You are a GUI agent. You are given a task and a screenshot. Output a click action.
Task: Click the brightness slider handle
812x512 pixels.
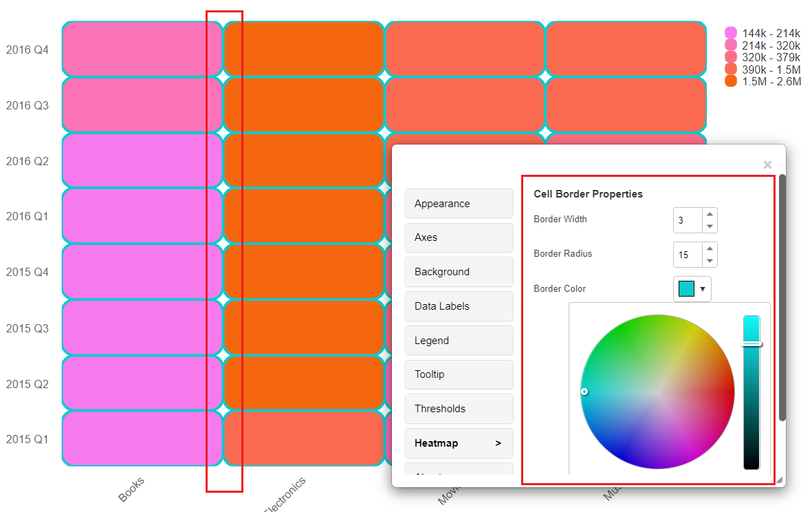click(751, 343)
